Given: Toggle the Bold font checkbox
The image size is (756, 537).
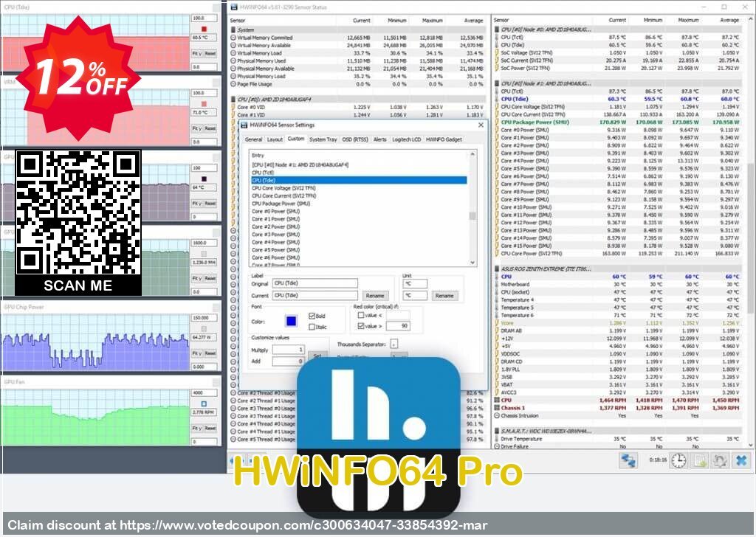Looking at the screenshot, I should click(312, 316).
